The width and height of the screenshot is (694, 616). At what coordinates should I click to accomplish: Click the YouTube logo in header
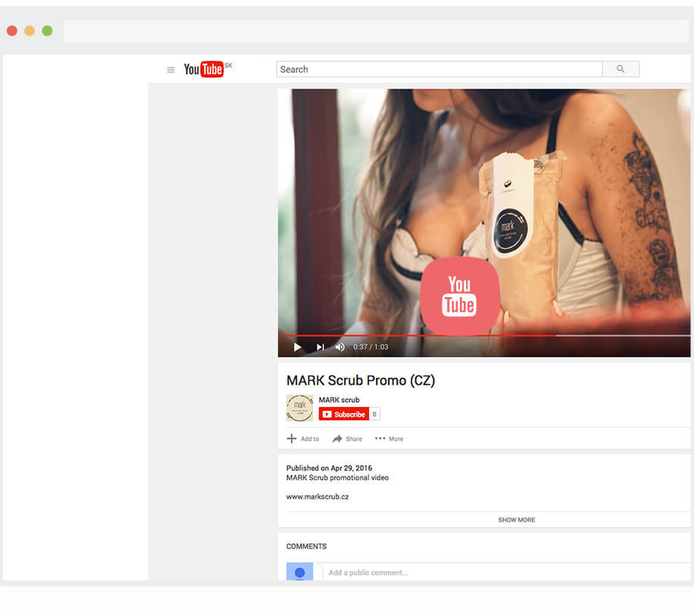204,70
